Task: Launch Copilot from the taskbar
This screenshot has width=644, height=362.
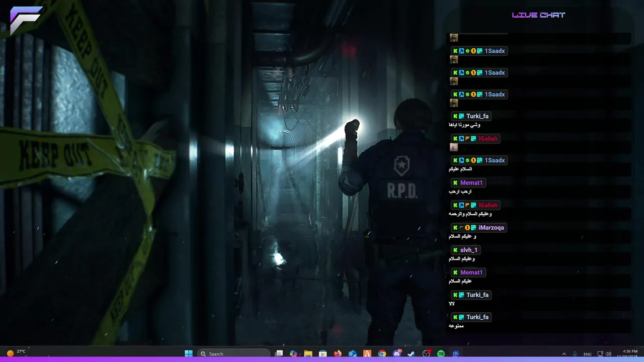Action: pos(293,354)
